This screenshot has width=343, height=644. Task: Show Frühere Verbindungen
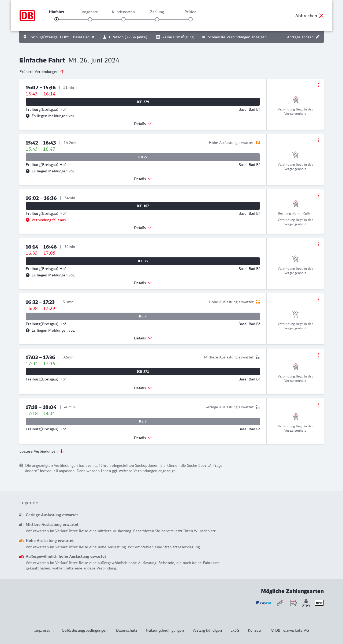coord(42,72)
